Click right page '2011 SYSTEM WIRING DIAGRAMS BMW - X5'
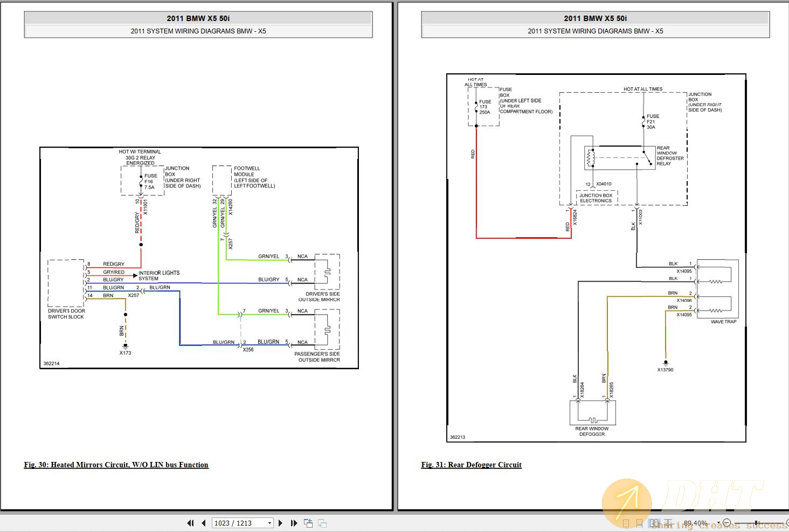Image resolution: width=789 pixels, height=532 pixels. pyautogui.click(x=596, y=31)
